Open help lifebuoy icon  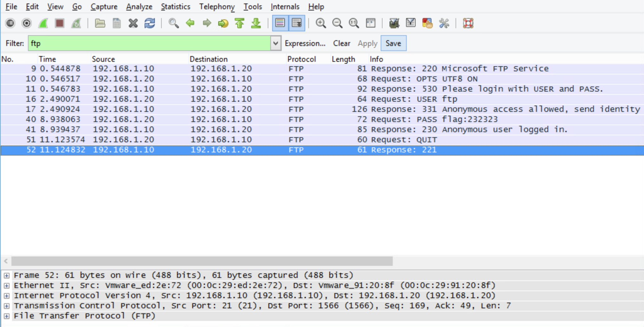tap(468, 23)
